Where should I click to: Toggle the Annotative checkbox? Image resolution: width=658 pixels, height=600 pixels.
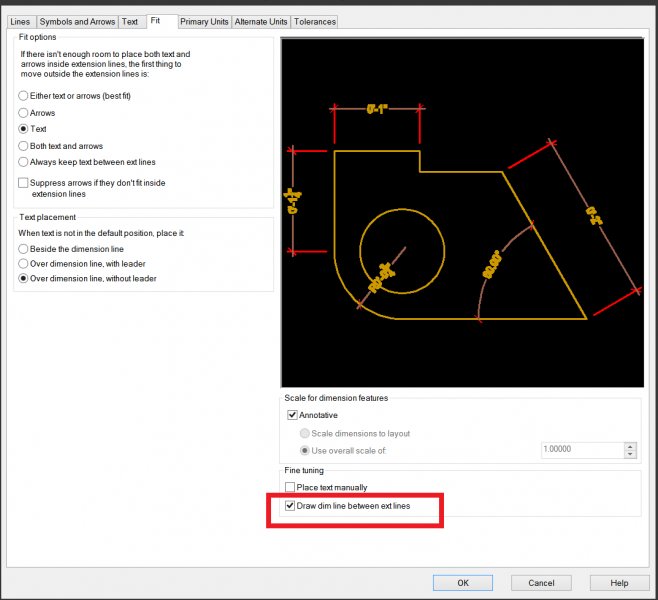[292, 415]
